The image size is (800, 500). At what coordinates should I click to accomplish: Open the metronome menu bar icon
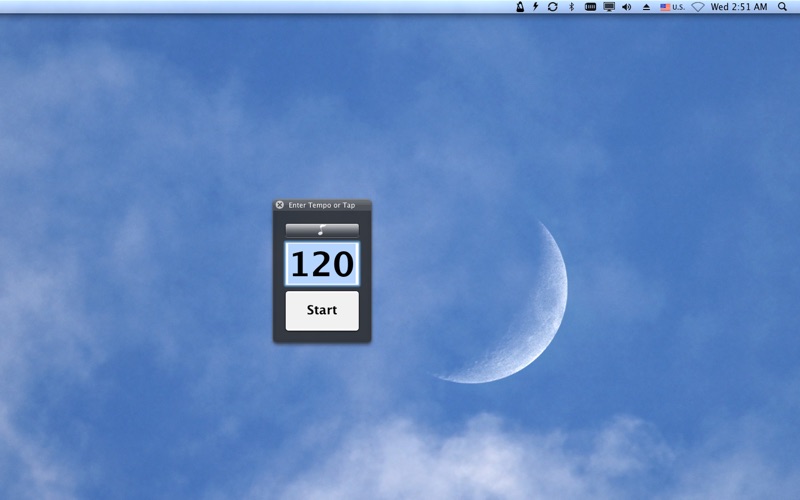click(x=520, y=7)
